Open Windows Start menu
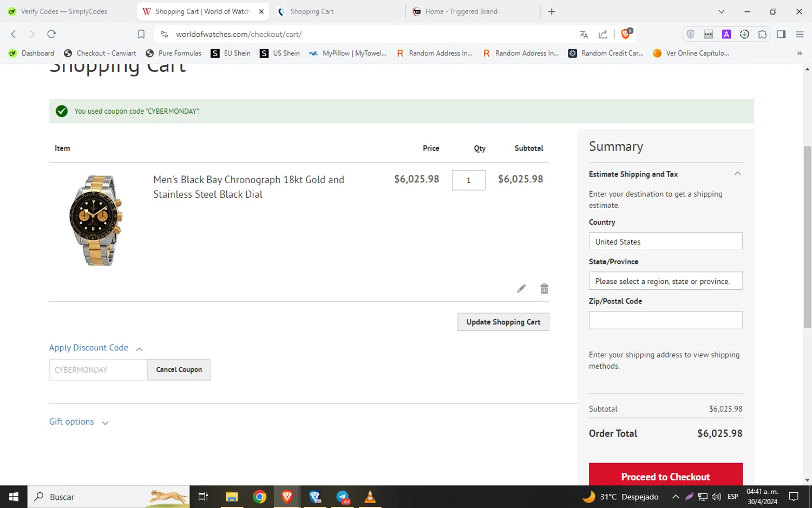Screen dimensions: 812x508 (x=14, y=497)
